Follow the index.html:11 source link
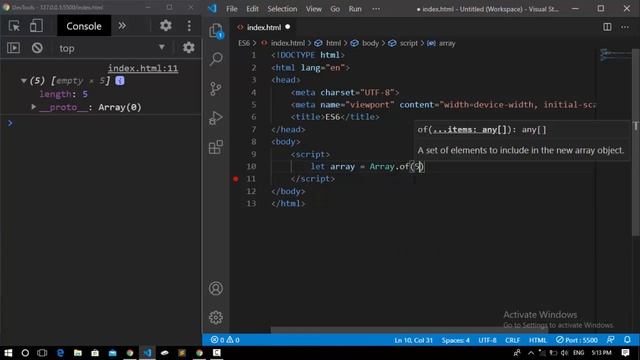640x360 pixels. coord(143,68)
